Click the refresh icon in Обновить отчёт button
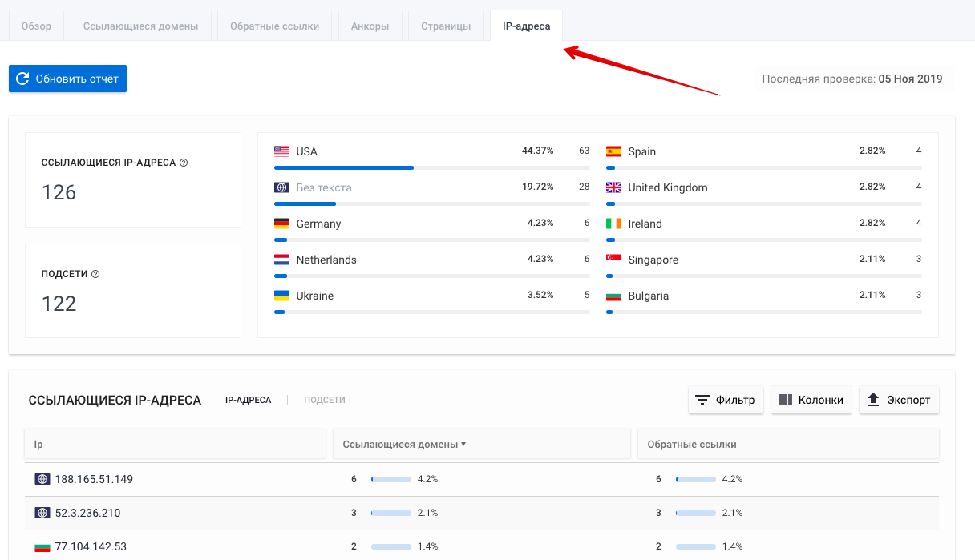 [x=22, y=79]
